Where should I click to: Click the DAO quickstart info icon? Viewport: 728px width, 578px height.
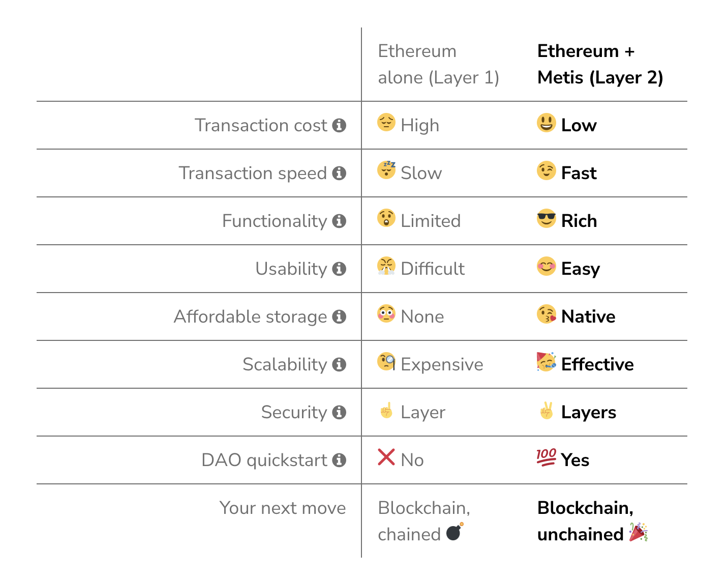pos(339,460)
